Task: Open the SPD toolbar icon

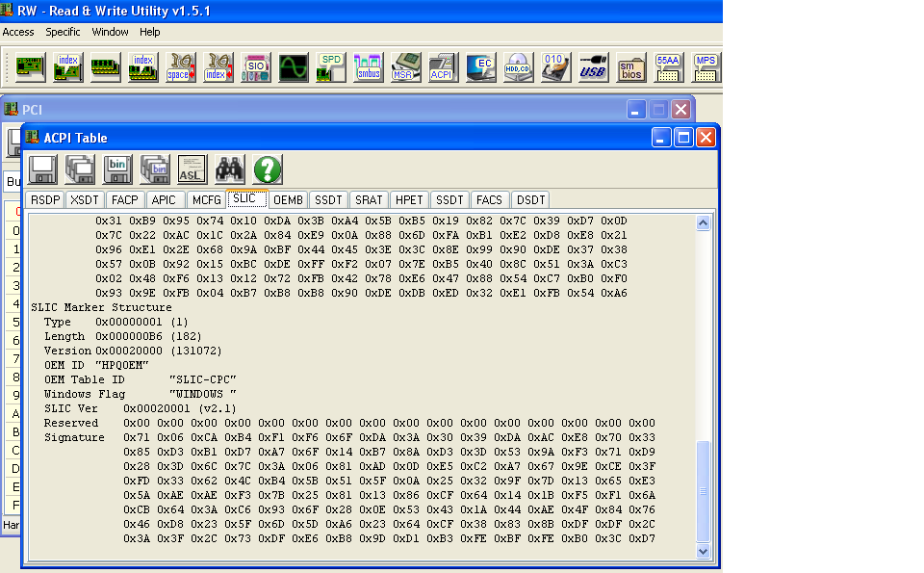Action: [x=330, y=66]
